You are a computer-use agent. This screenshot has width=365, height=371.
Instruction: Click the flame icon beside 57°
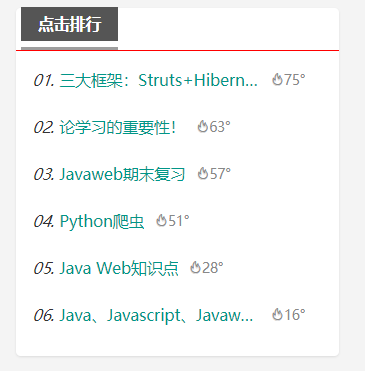coord(203,173)
